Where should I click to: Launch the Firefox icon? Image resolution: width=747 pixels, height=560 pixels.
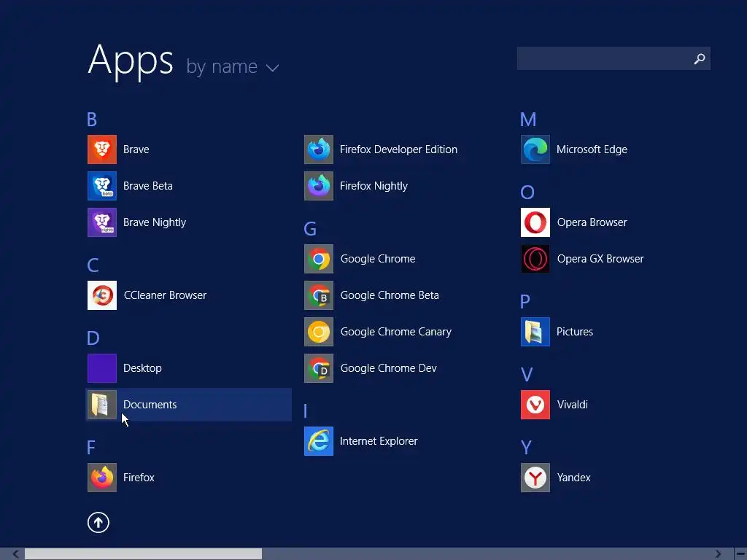pyautogui.click(x=102, y=478)
